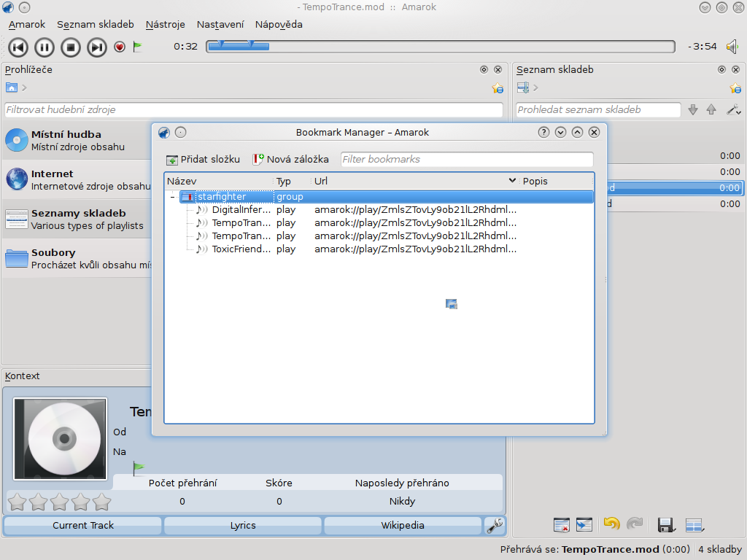
Task: Click the green bookmark flag in Kontext
Action: pos(139,468)
